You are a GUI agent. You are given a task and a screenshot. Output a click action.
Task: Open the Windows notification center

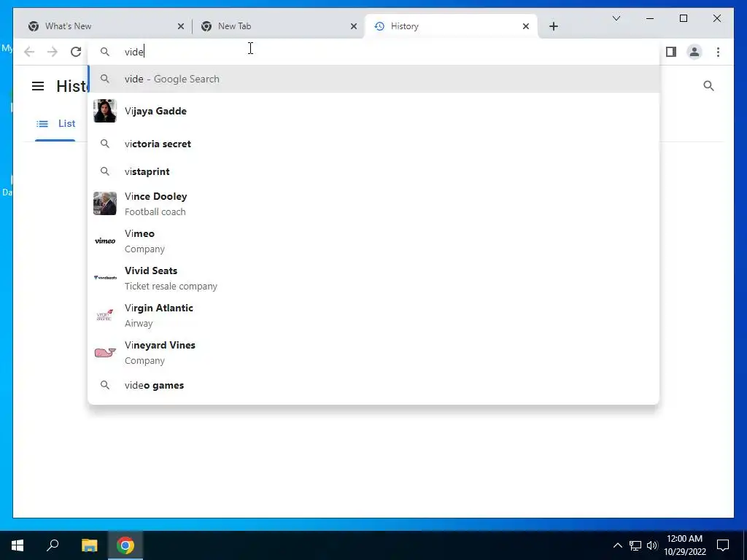pos(723,545)
